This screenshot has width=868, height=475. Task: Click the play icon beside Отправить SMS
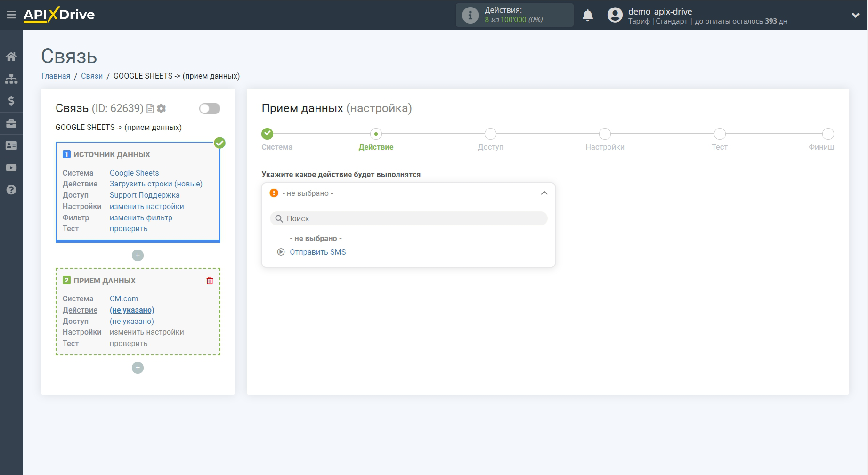[281, 252]
